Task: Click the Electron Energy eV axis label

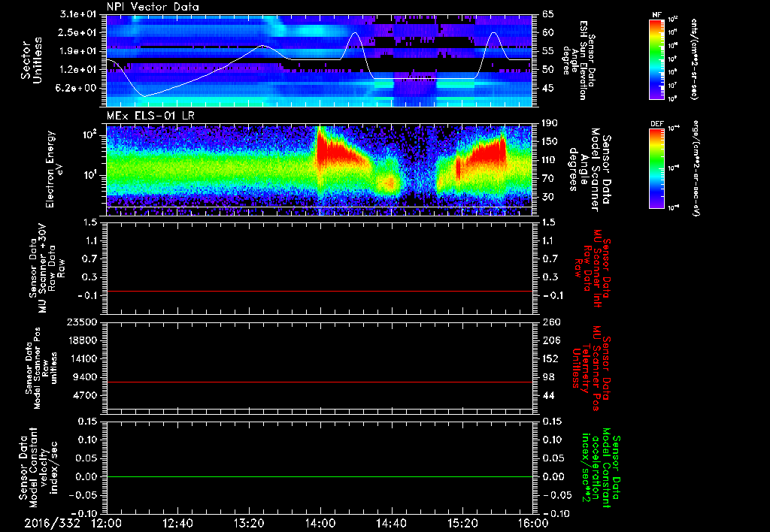Action: pyautogui.click(x=56, y=169)
